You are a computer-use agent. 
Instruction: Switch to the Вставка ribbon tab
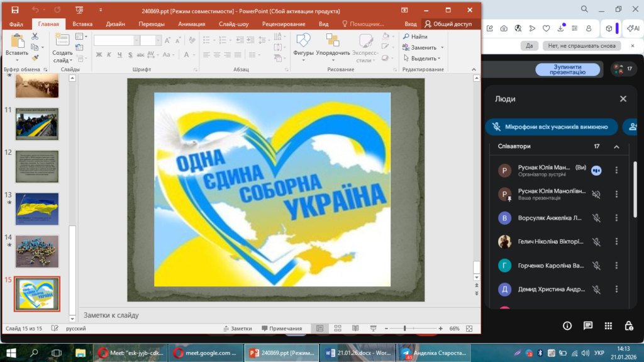[82, 24]
